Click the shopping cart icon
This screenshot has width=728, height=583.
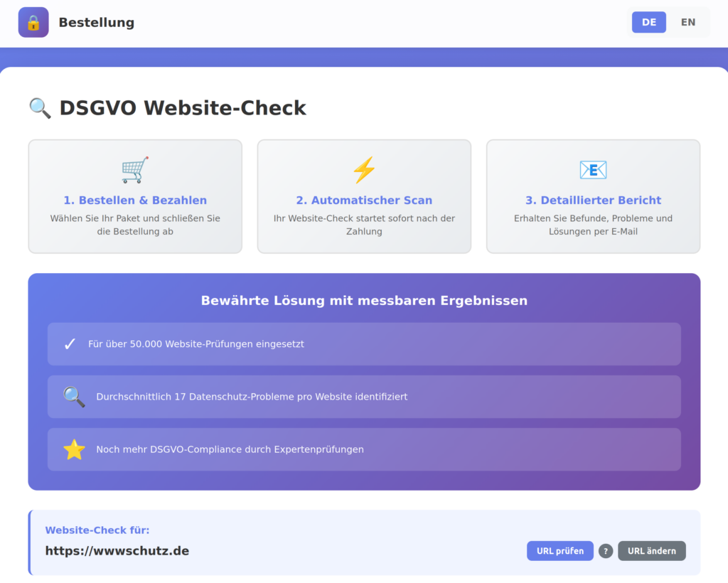(135, 170)
